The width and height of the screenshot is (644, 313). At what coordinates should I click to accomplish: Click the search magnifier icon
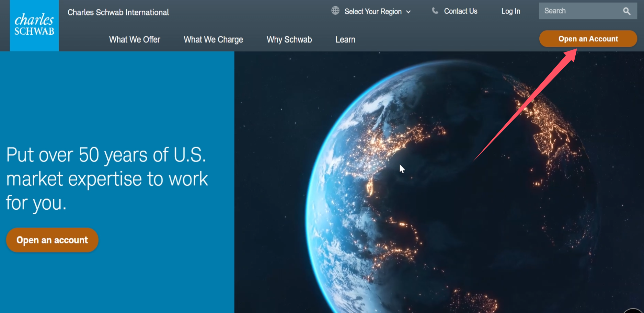tap(626, 11)
